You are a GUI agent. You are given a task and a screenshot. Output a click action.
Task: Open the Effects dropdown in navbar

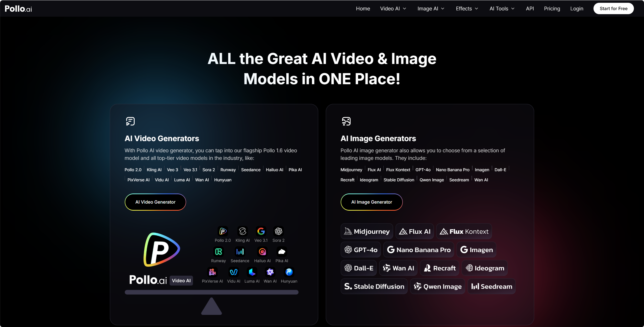tap(467, 9)
